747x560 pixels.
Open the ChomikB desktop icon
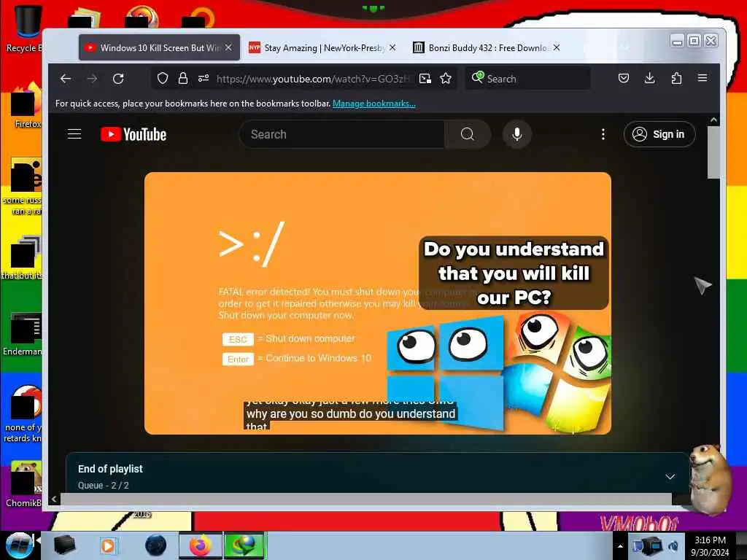(x=24, y=484)
